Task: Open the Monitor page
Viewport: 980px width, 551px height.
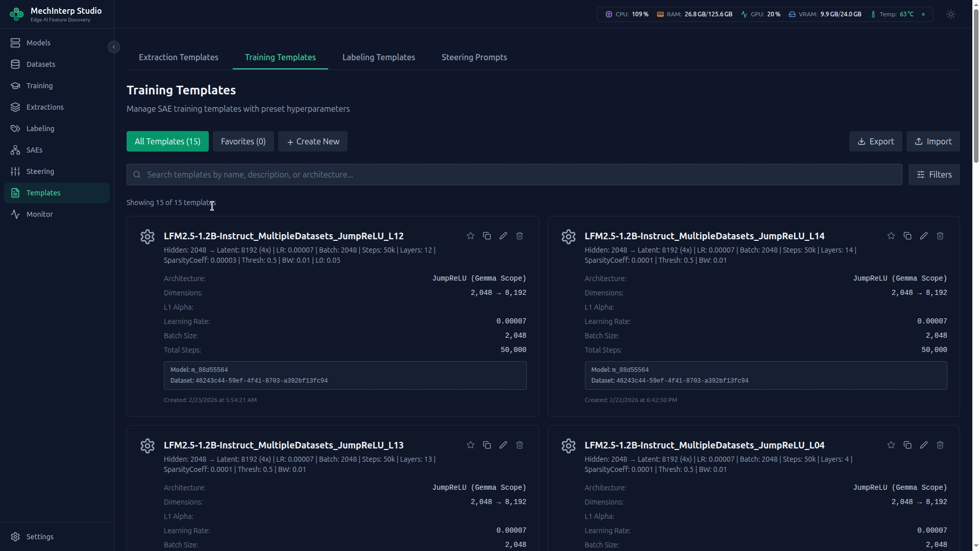Action: (x=57, y=214)
